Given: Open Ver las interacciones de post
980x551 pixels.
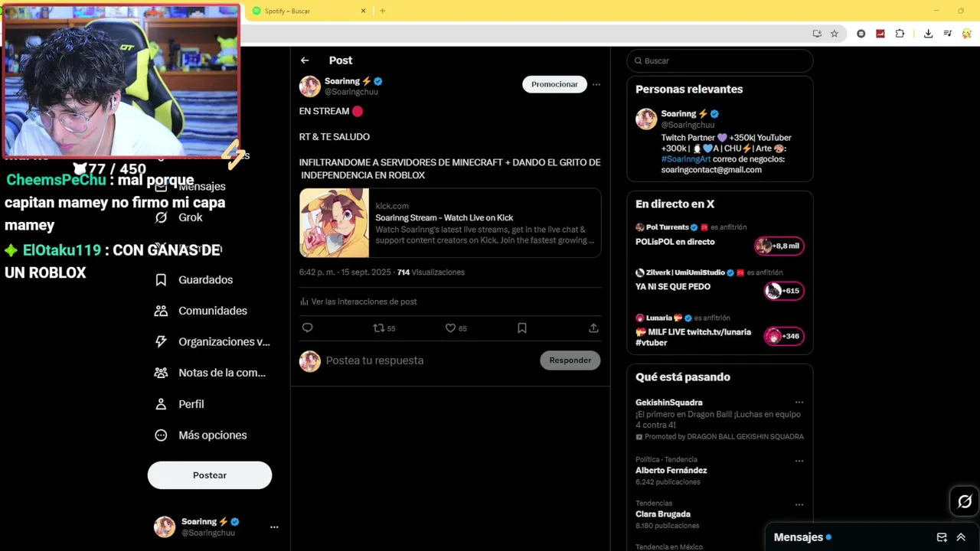Looking at the screenshot, I should (x=358, y=302).
